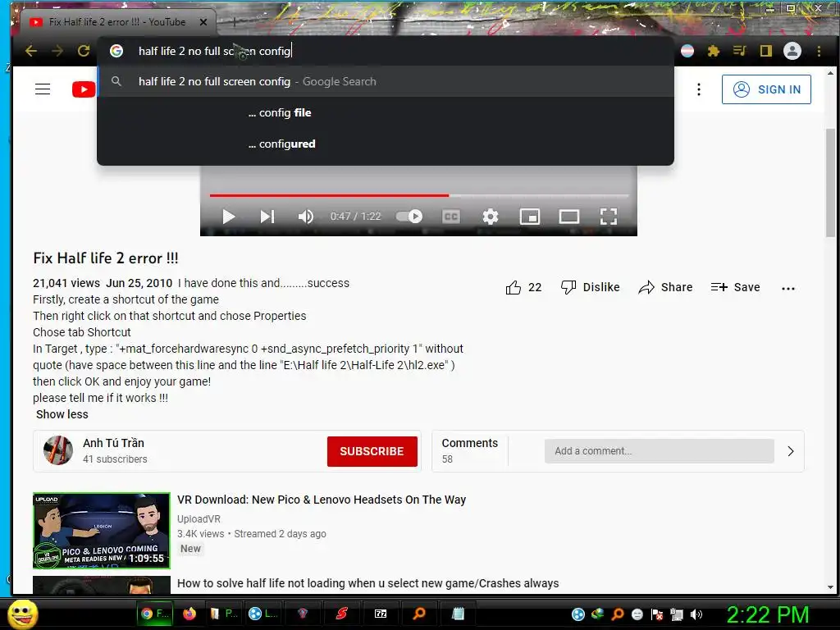Seek on the red video progress bar

329,195
